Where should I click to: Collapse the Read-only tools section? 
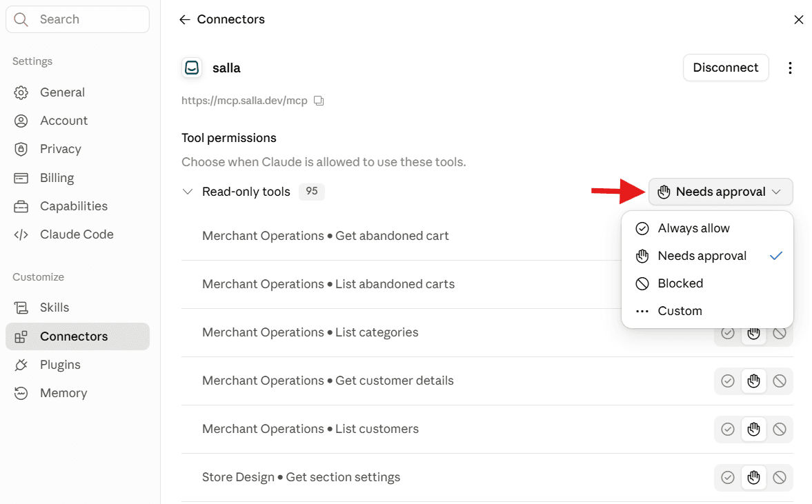[188, 192]
